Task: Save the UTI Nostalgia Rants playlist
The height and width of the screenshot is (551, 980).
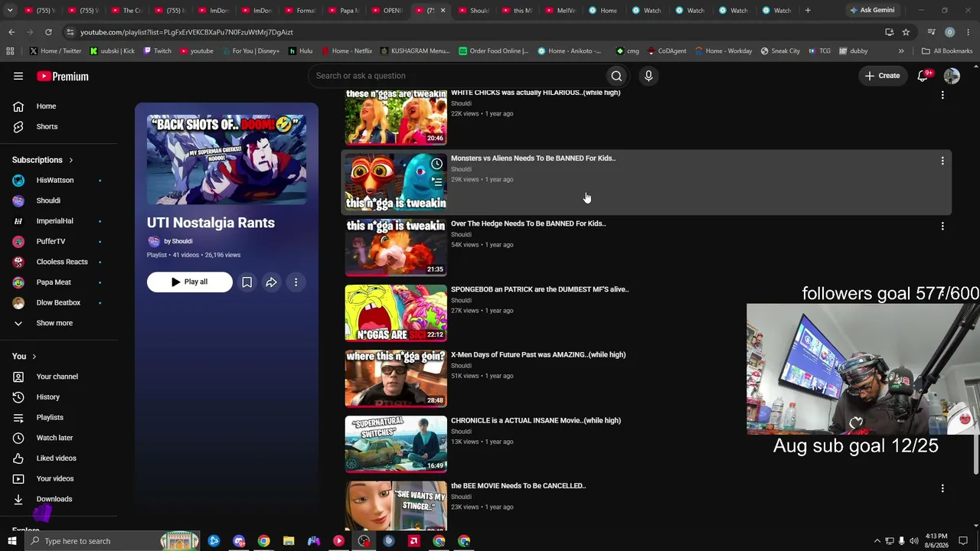Action: [247, 282]
